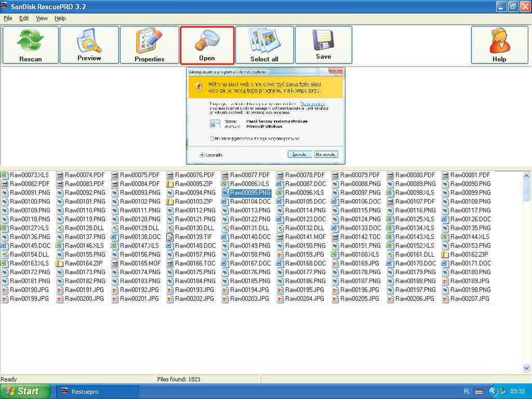Select file Raw00112.PNG
Image resolution: width=532 pixels, height=399 pixels.
pyautogui.click(x=195, y=210)
